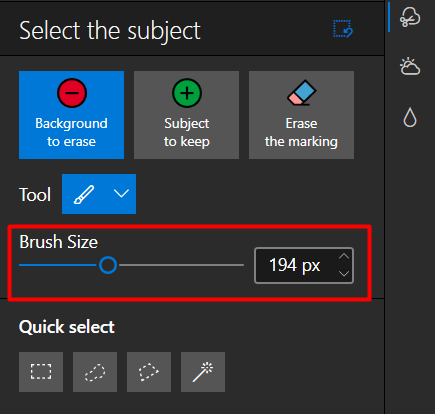Select polygon lasso quick select tool
This screenshot has height=414, width=435.
[149, 372]
